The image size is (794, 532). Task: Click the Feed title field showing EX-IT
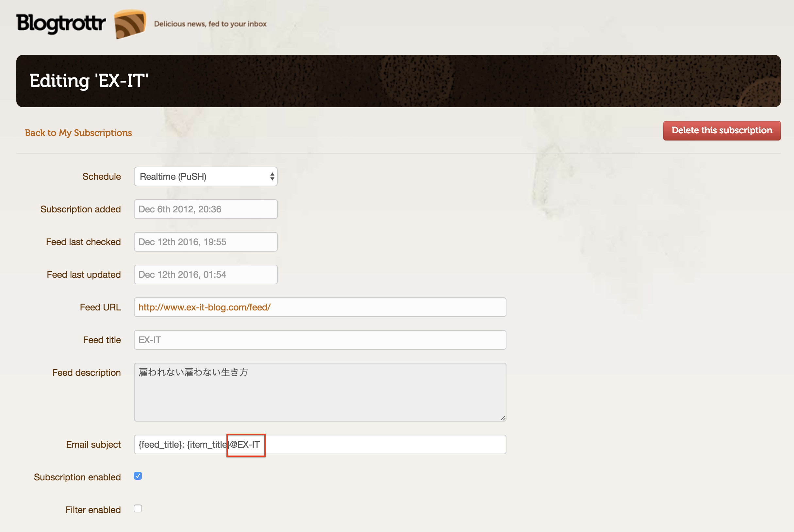(320, 340)
